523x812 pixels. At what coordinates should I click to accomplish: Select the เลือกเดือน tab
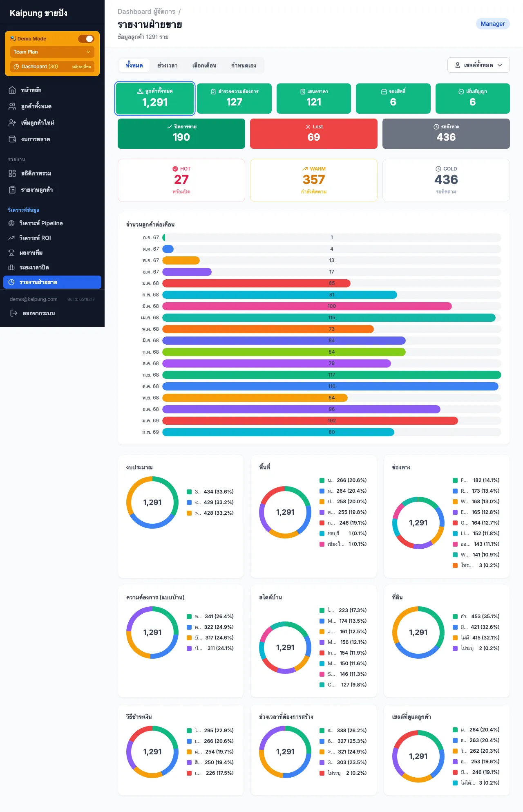[204, 65]
